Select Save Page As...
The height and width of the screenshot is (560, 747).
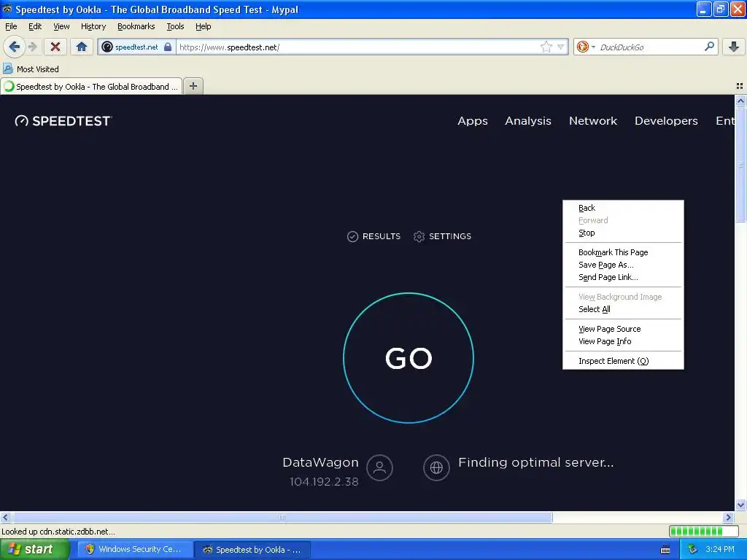[x=623, y=265]
